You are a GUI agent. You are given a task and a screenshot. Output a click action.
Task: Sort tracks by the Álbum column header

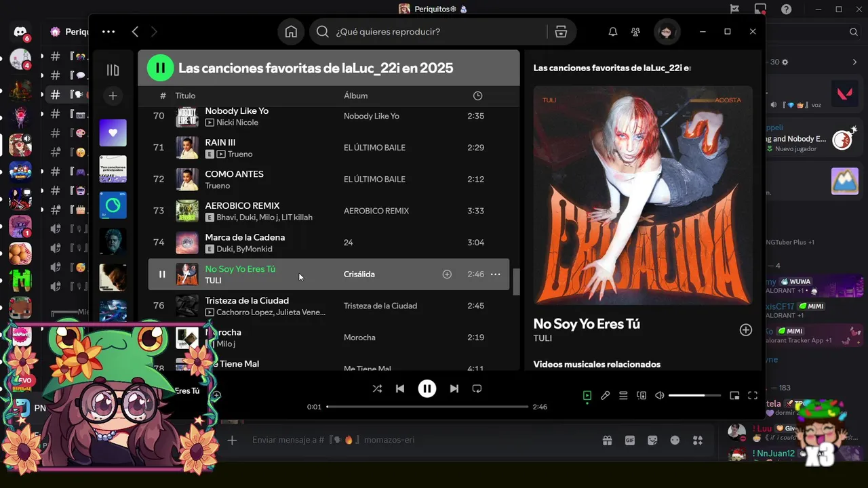355,96
